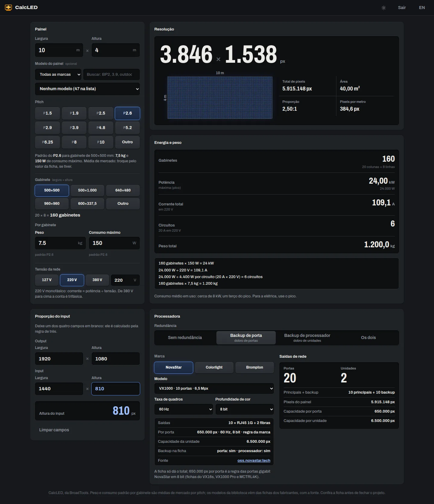The height and width of the screenshot is (504, 434).
Task: Switch to Os dois redundancy tab
Action: (368, 338)
